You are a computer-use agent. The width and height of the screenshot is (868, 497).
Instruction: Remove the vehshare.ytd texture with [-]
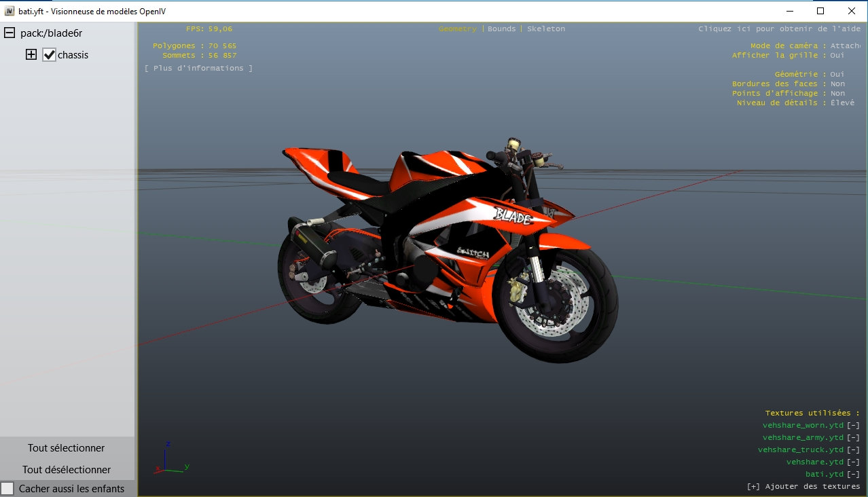[853, 462]
